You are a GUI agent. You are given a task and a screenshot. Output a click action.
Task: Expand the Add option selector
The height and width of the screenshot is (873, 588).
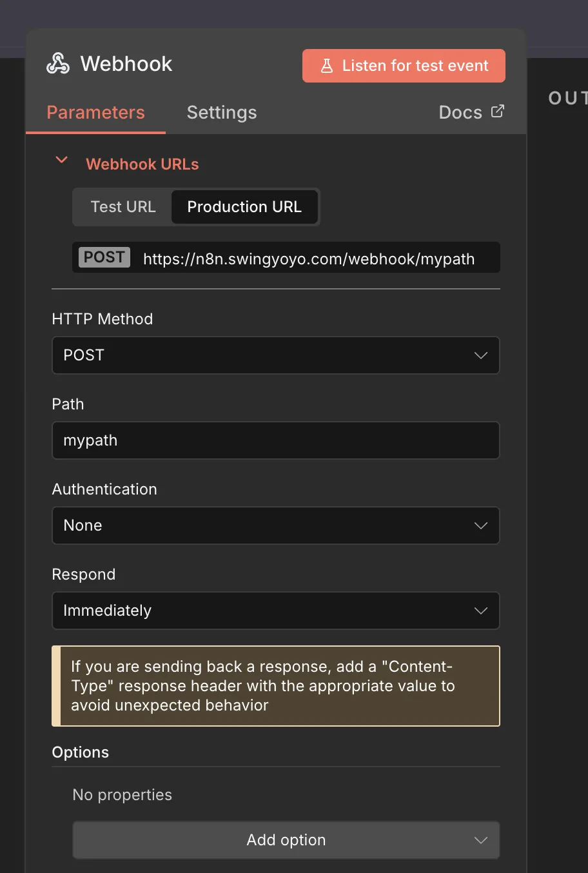click(x=286, y=840)
